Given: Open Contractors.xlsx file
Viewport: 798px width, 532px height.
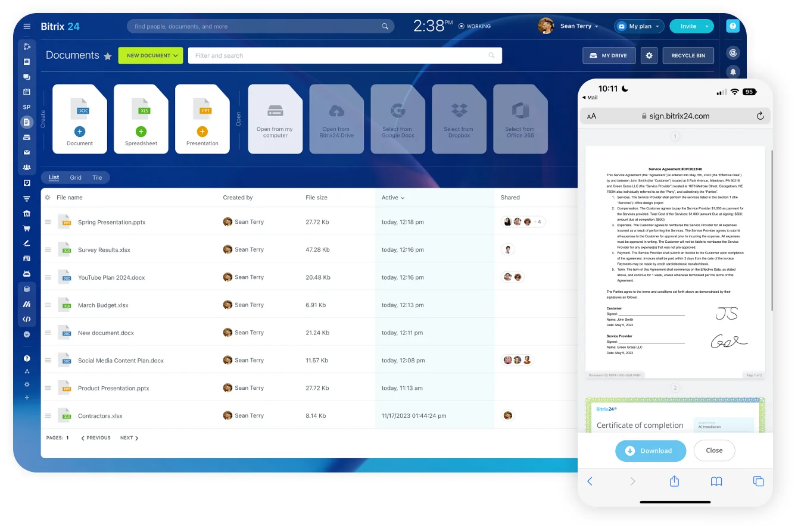Looking at the screenshot, I should (100, 416).
